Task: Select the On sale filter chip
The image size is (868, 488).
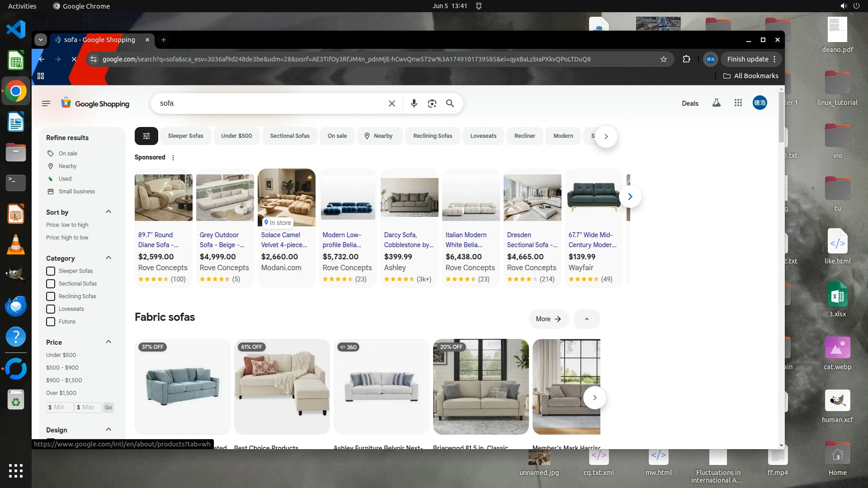Action: 337,136
